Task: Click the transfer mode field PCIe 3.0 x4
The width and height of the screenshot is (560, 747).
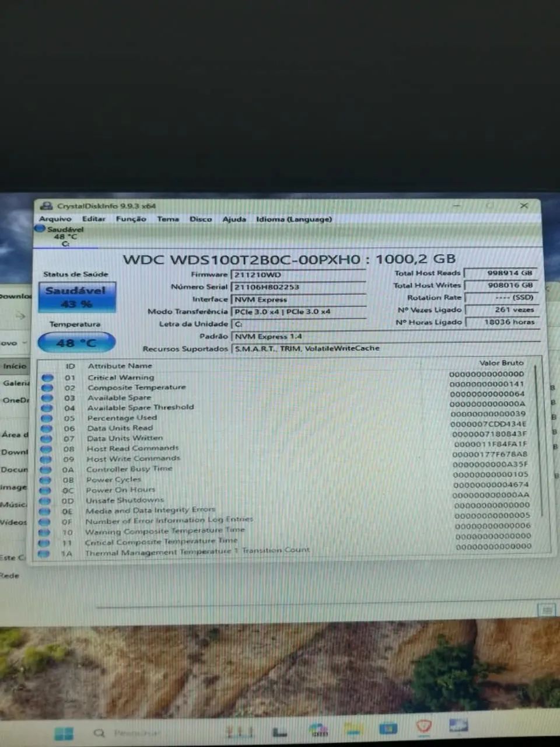Action: [x=299, y=312]
